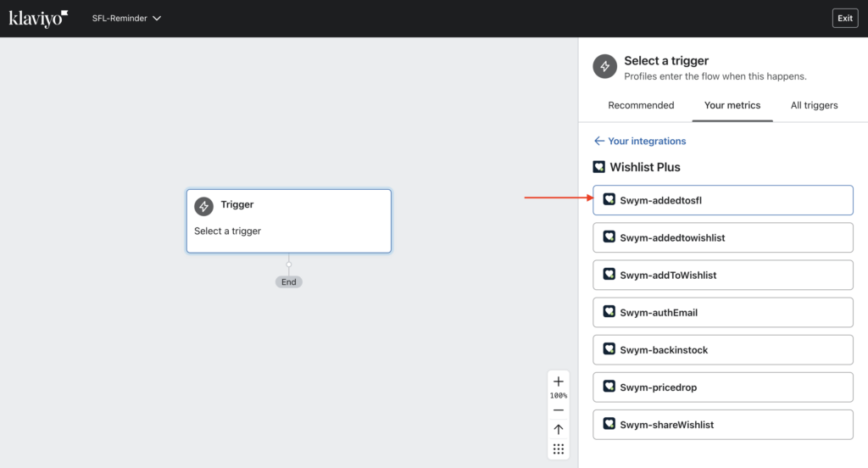Click 'Select a trigger' text in Trigger card
868x468 pixels.
tap(227, 231)
